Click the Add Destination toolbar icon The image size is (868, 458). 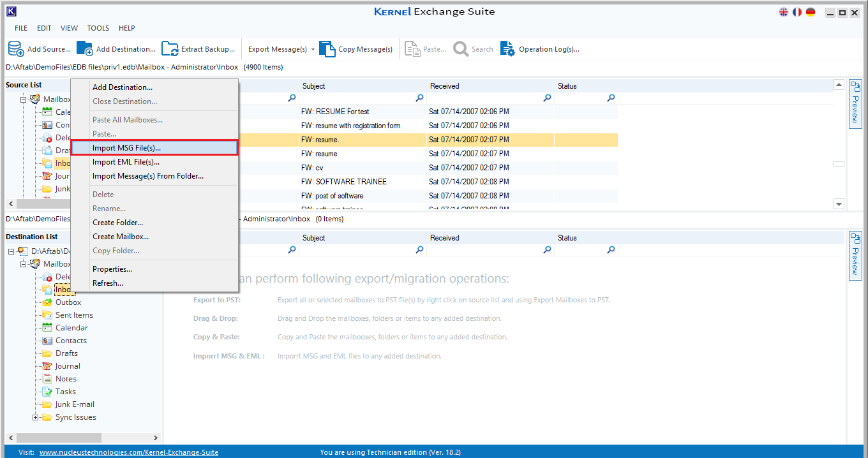85,49
